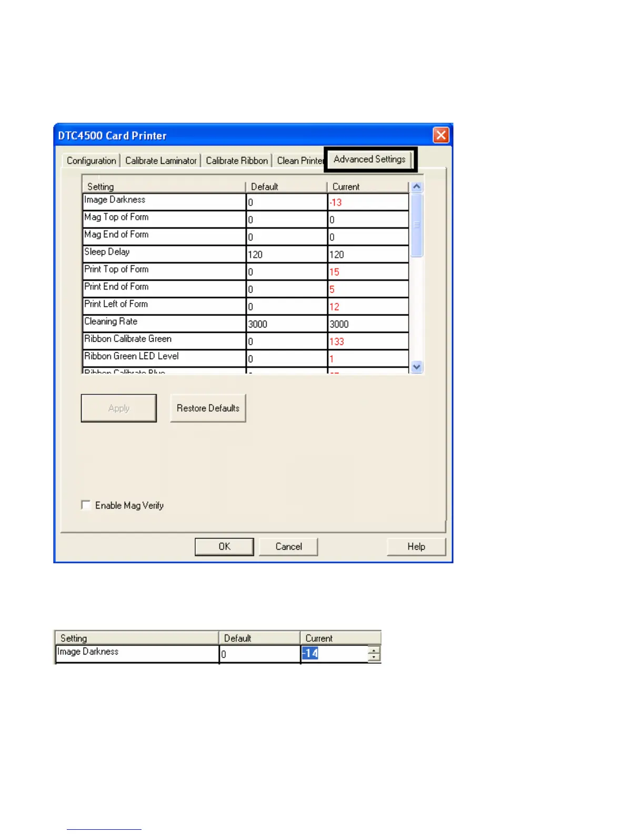Click the settings list scroll down arrow
Screen dimensions: 644x834
point(417,367)
